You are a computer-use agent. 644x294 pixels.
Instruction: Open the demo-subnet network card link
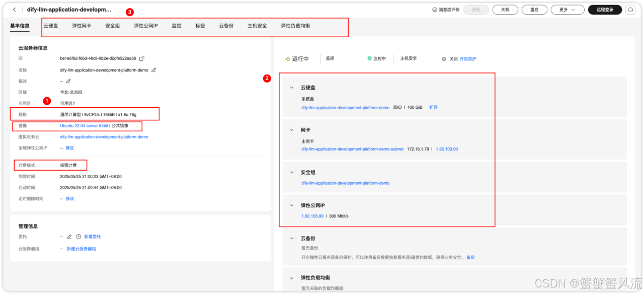coord(352,149)
